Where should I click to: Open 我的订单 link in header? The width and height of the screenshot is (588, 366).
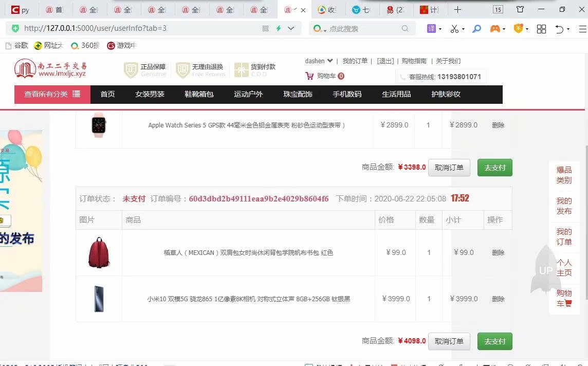(x=355, y=61)
